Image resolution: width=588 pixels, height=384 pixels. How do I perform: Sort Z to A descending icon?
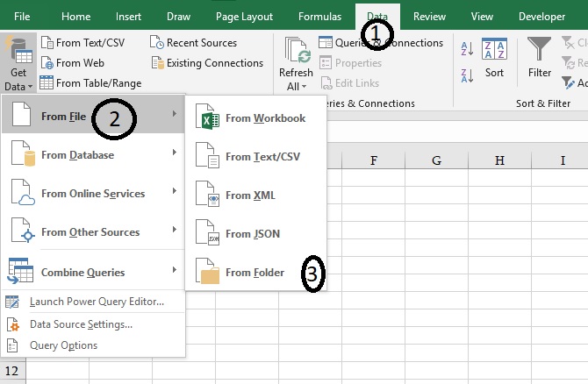click(467, 75)
